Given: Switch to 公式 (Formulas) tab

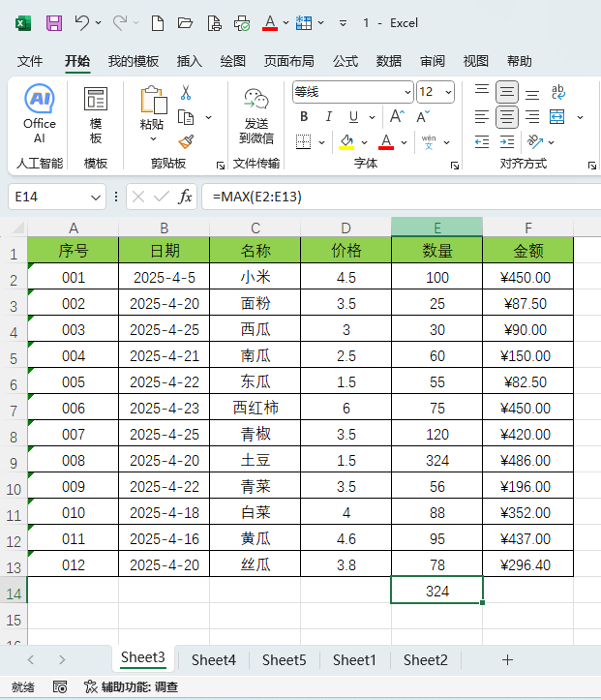Looking at the screenshot, I should [345, 61].
